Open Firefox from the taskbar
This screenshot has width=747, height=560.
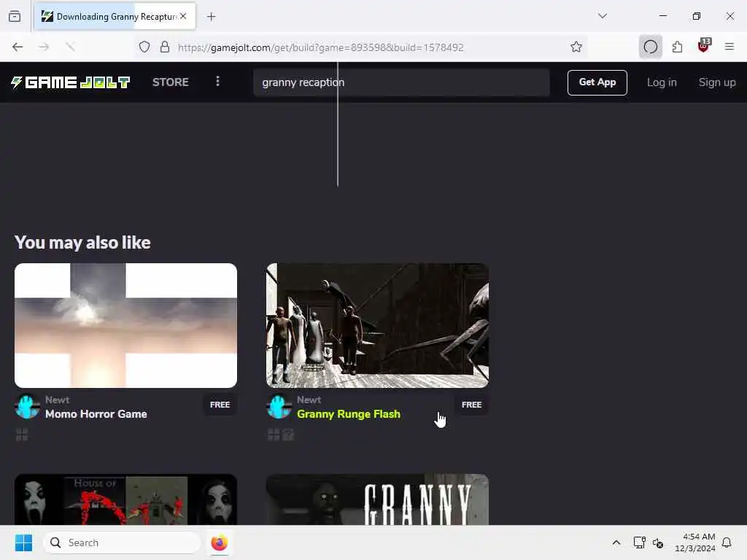[219, 542]
